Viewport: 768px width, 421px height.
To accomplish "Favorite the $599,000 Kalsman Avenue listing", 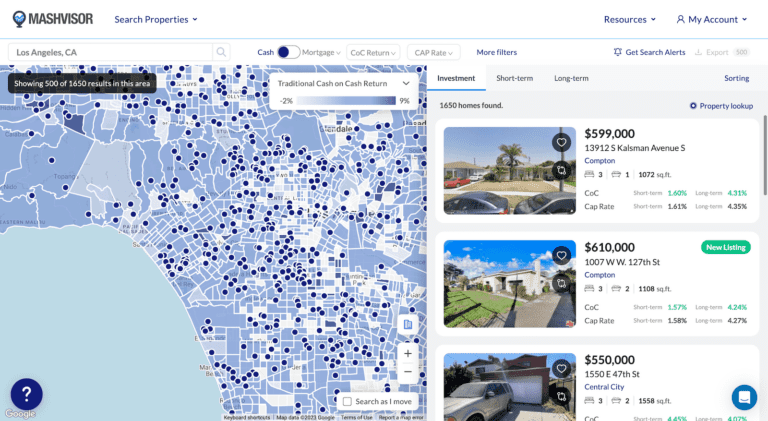I will [x=562, y=143].
